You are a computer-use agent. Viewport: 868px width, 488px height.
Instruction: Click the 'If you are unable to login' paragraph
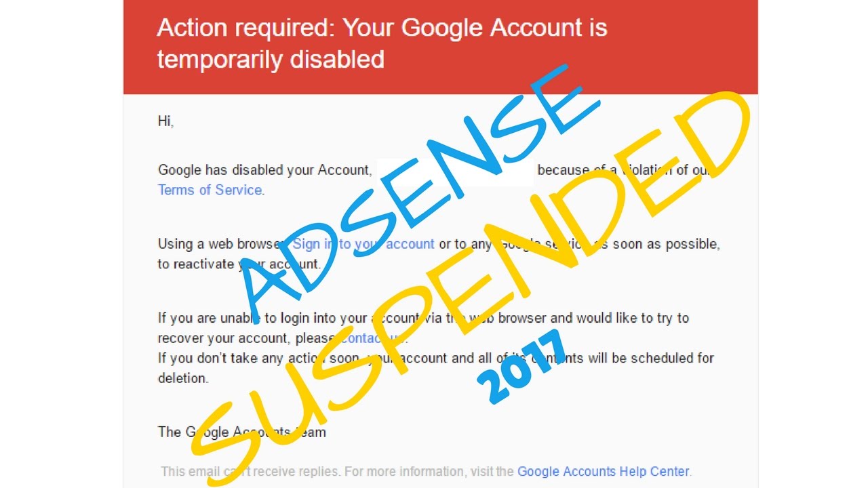(x=423, y=328)
